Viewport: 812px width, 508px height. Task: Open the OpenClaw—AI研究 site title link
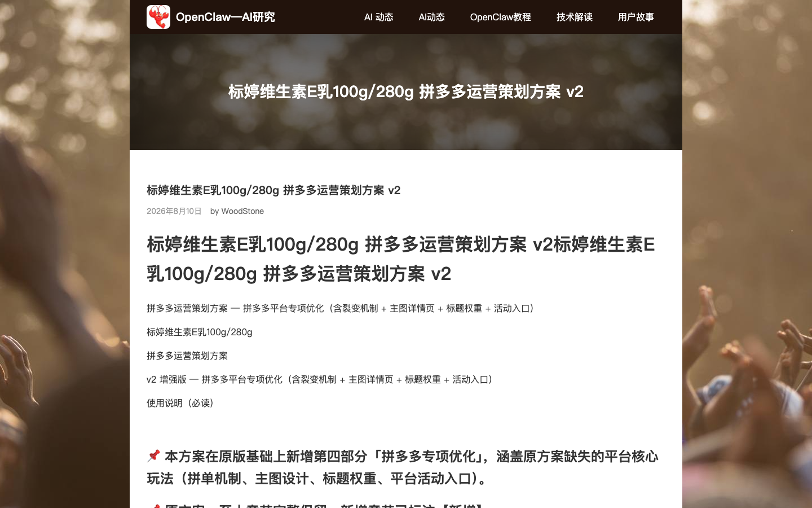click(225, 17)
